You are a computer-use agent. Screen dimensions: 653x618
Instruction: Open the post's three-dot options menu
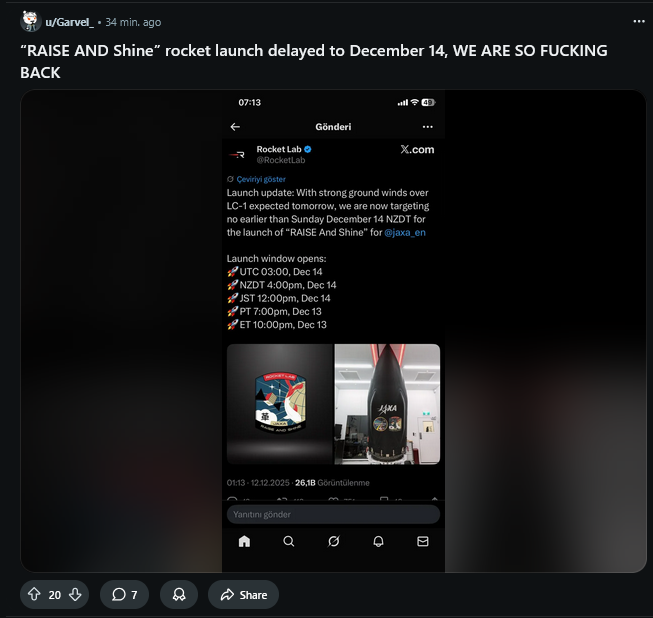pyautogui.click(x=639, y=21)
